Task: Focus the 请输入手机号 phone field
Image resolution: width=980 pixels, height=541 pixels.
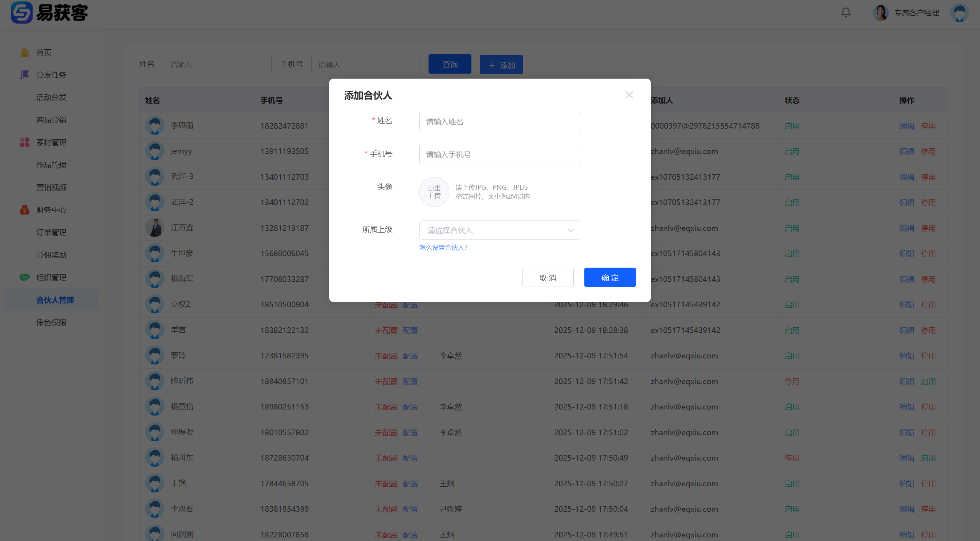Action: coord(499,154)
